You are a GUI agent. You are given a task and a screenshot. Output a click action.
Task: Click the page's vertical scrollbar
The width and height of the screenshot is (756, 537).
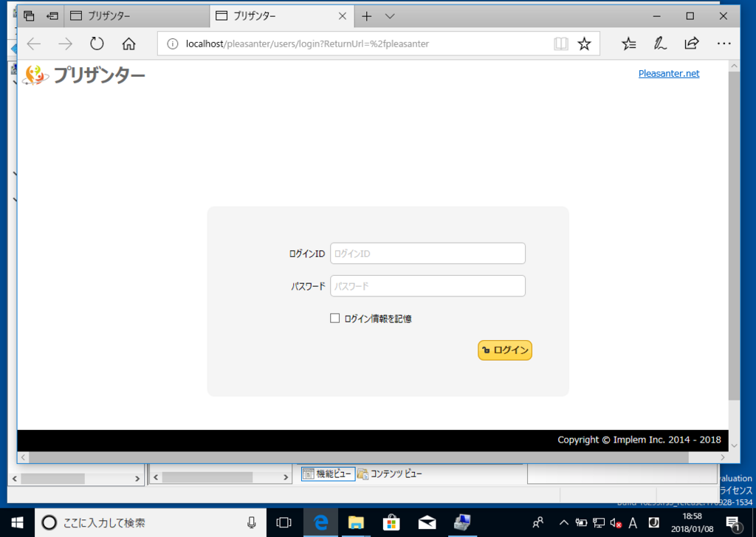point(734,236)
